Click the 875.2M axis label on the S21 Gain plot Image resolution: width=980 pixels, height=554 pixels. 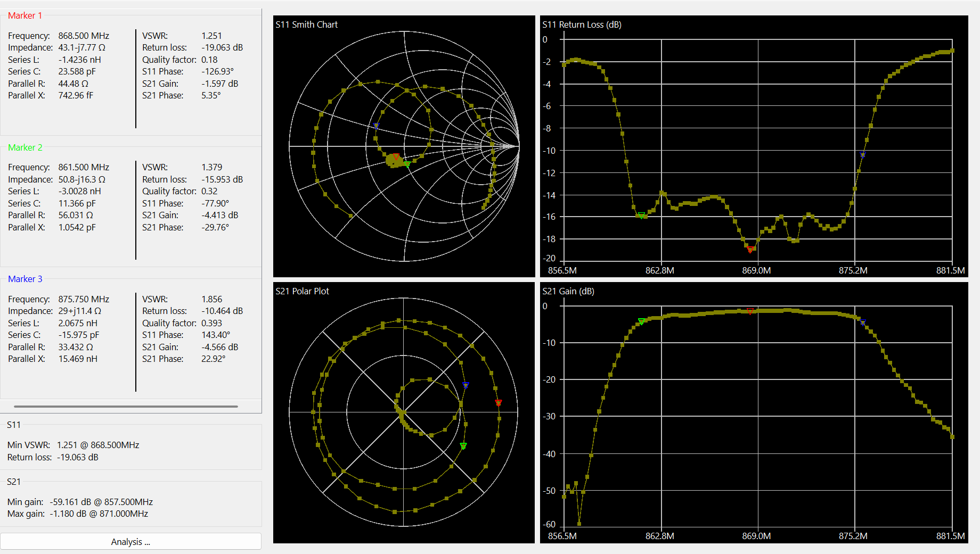point(853,536)
